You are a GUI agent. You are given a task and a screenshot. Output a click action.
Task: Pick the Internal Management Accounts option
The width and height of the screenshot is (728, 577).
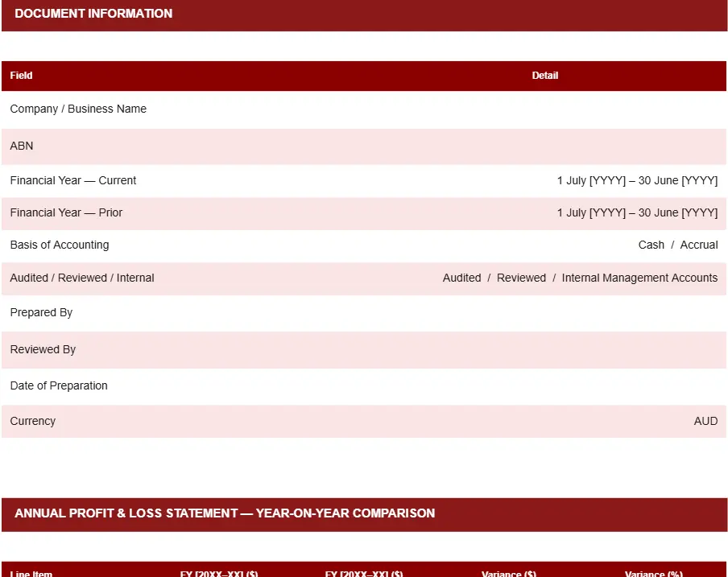point(639,278)
